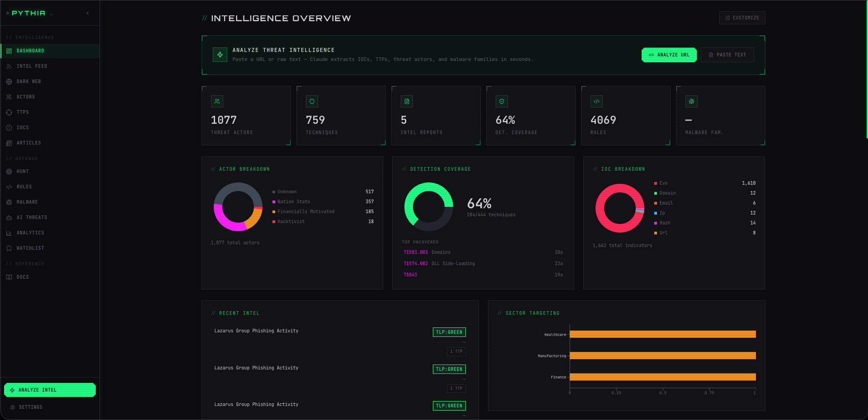
Task: Click the Rules card code icon
Action: [x=596, y=101]
